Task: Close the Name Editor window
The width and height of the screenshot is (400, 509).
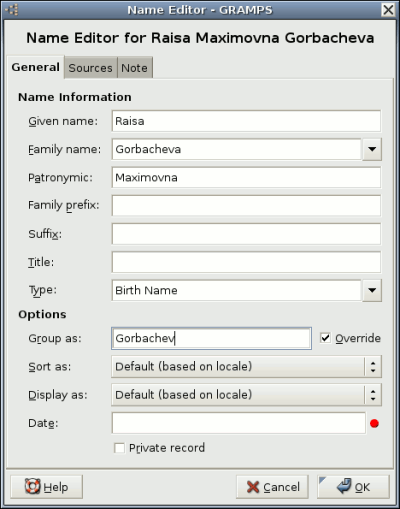Action: click(x=388, y=10)
